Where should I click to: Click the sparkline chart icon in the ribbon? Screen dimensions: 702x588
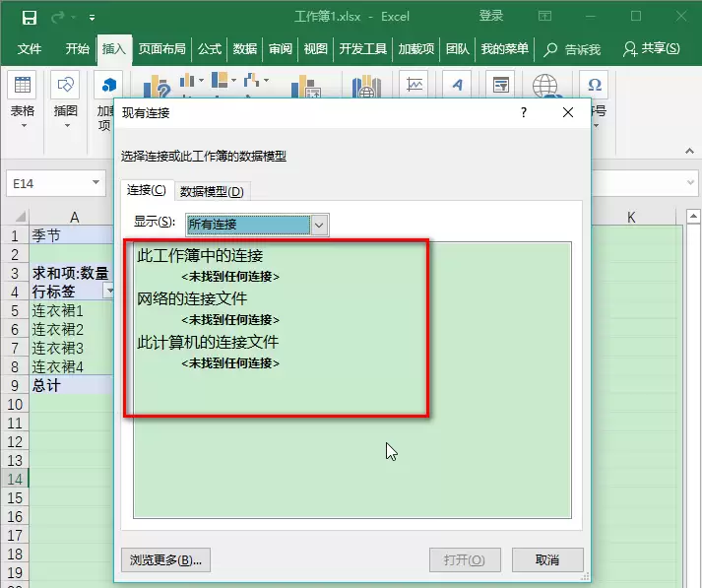414,85
